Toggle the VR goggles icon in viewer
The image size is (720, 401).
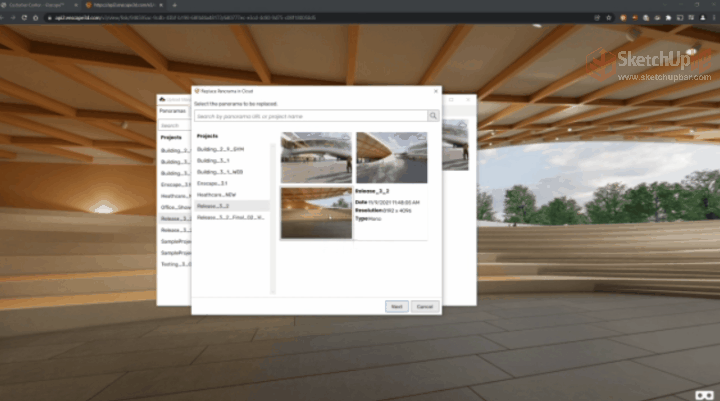point(704,395)
